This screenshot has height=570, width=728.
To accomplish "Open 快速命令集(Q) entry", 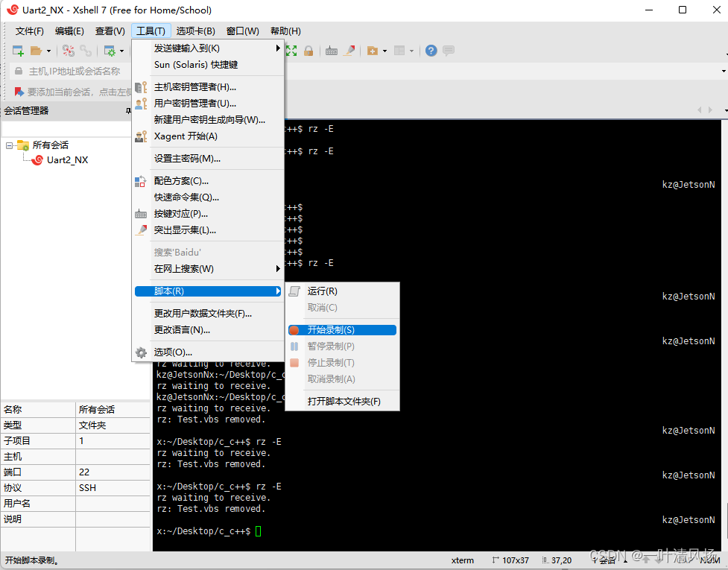I will [208, 197].
